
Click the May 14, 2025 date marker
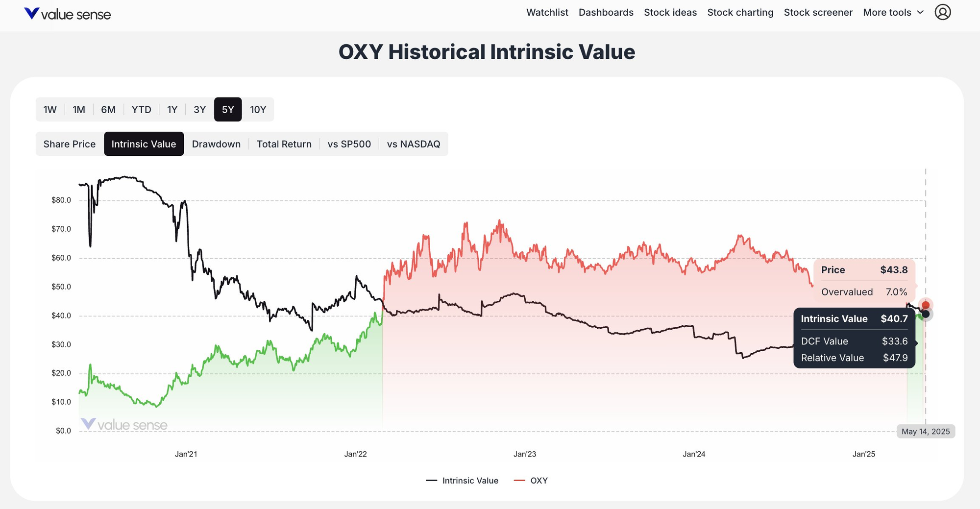coord(926,431)
